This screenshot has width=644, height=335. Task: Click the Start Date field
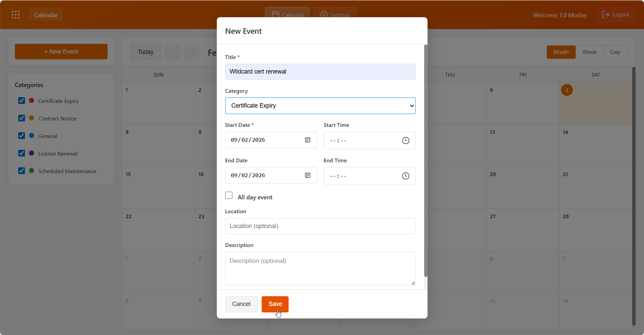pos(271,140)
